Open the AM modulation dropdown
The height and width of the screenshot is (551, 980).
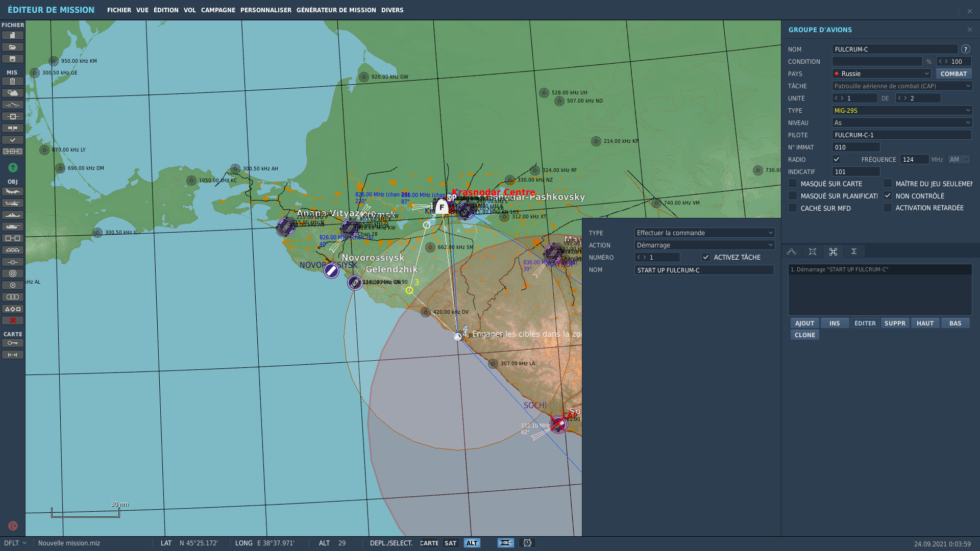click(959, 159)
